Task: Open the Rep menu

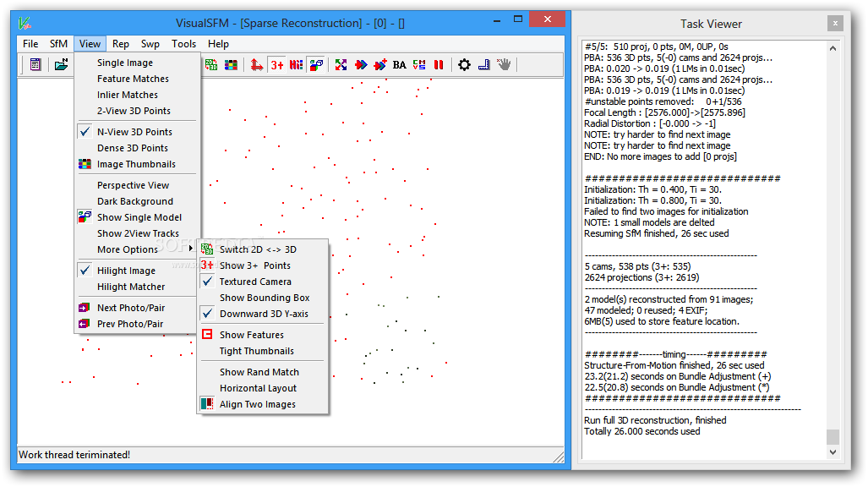Action: 121,44
